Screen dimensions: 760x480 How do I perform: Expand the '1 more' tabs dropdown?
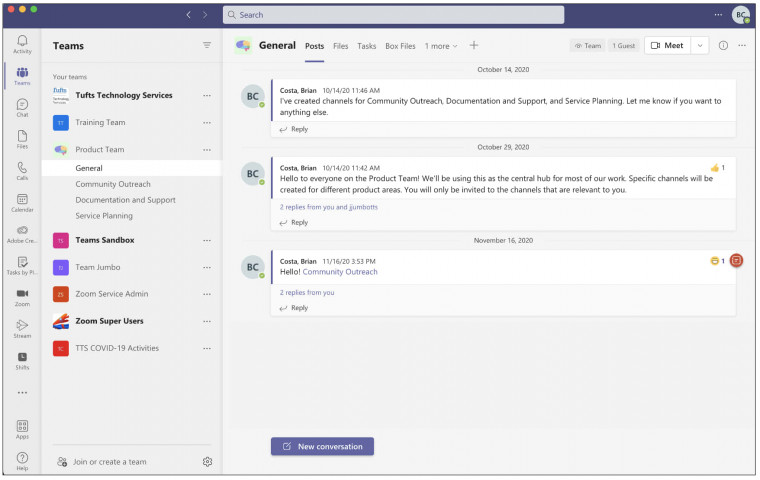pos(441,46)
